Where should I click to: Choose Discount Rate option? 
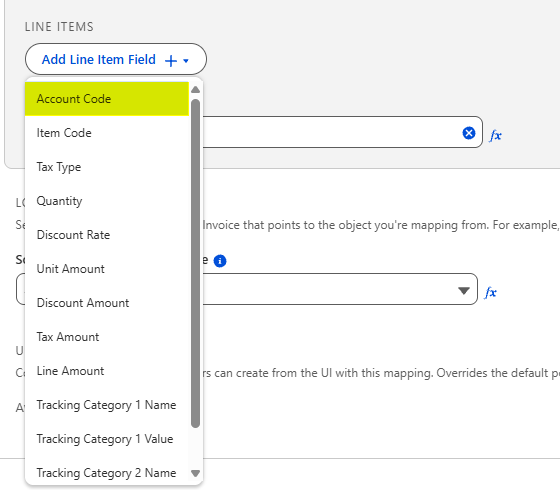(x=107, y=235)
